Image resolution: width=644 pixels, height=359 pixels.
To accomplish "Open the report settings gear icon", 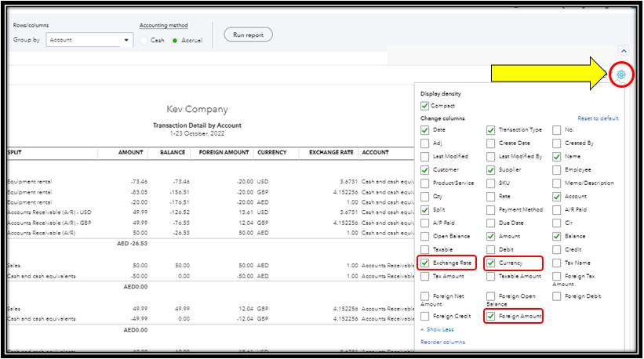I will [x=621, y=74].
